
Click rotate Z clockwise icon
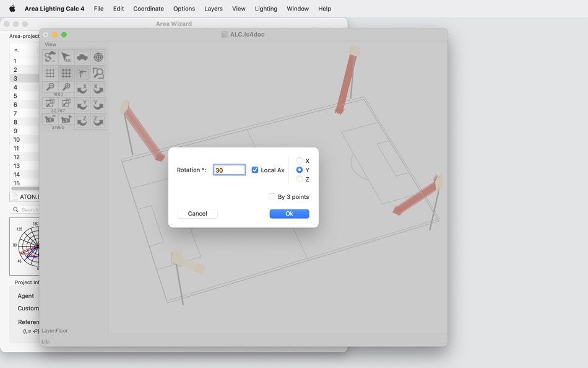click(x=98, y=121)
